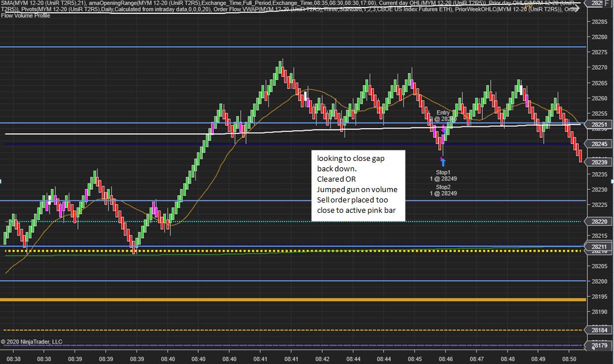
Task: Select the thick orange horizontal line near 28194
Action: click(x=293, y=300)
